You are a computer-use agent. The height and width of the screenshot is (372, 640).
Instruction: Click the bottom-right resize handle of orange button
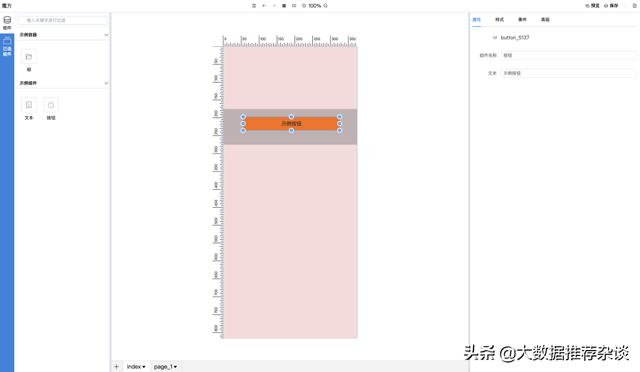pyautogui.click(x=340, y=130)
